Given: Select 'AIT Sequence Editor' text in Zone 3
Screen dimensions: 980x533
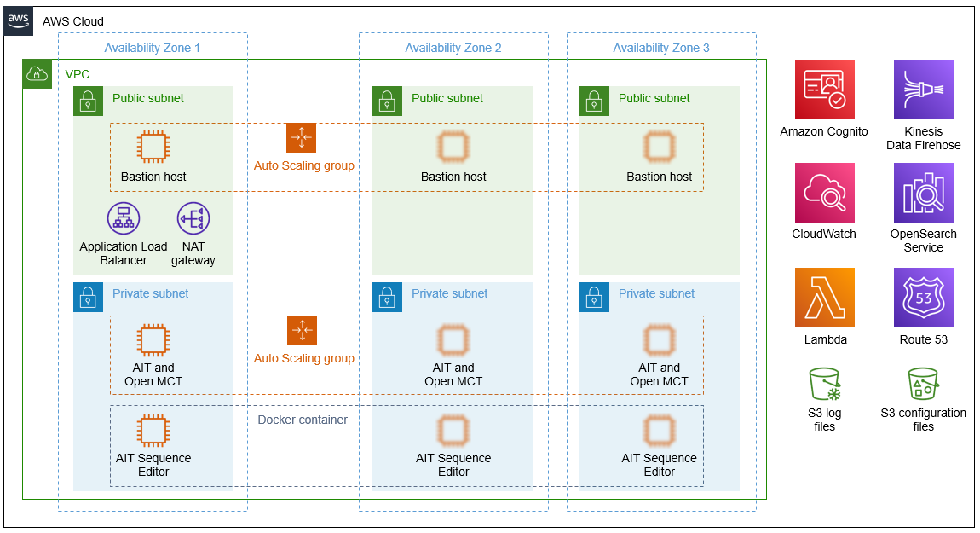Looking at the screenshot, I should click(660, 465).
